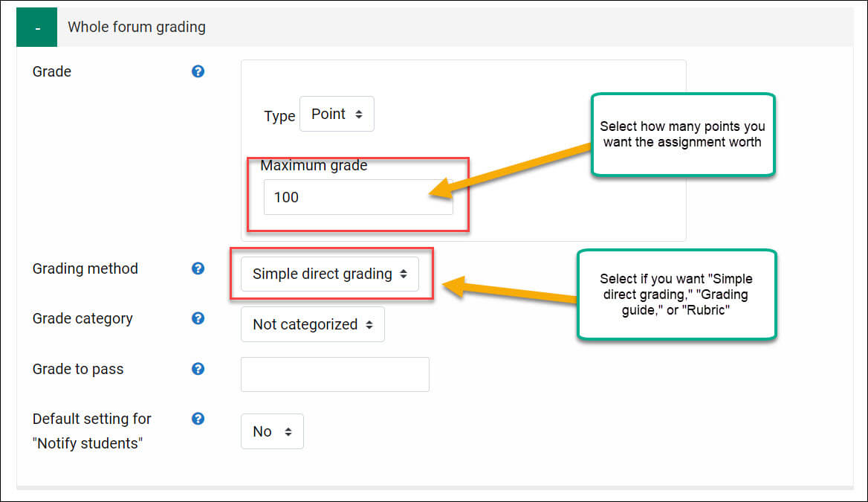
Task: Click the Maximum grade input field
Action: 358,197
